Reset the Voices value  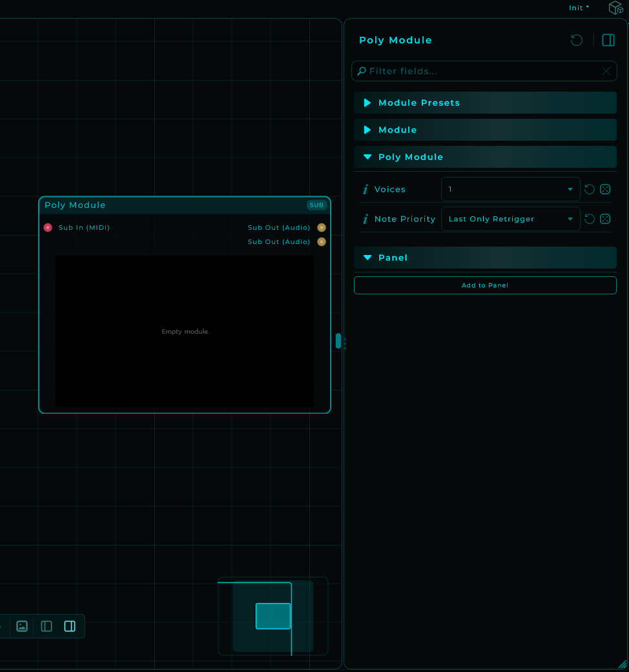[590, 189]
